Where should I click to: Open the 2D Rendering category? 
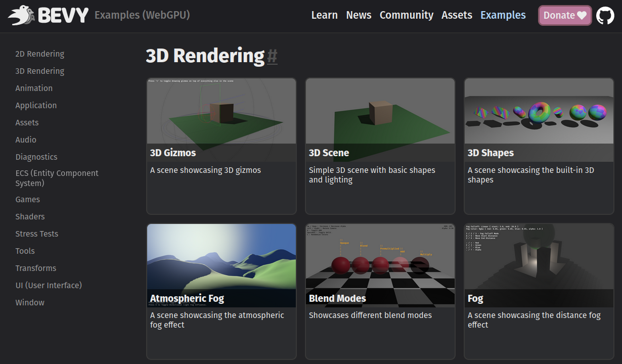click(x=39, y=54)
